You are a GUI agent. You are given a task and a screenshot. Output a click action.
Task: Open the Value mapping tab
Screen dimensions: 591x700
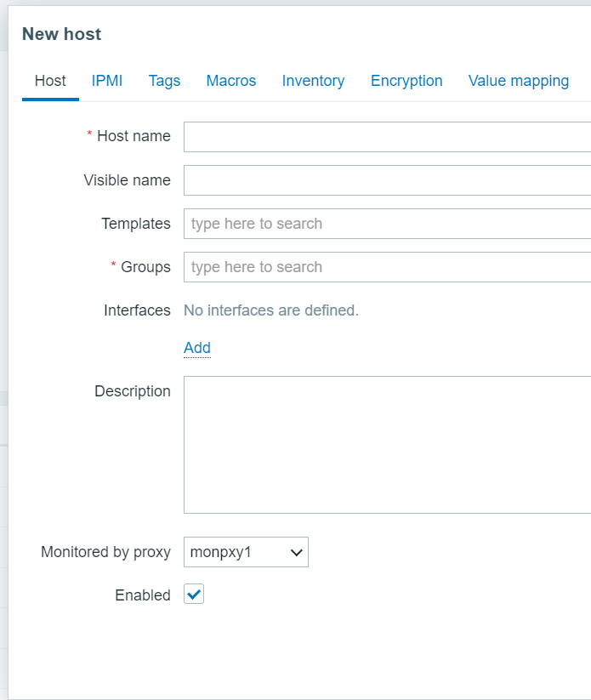(518, 81)
